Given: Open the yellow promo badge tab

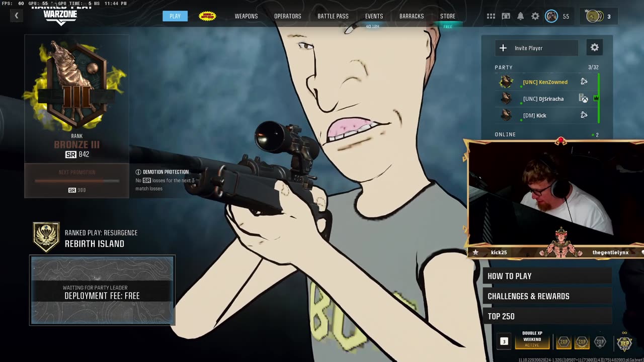Looking at the screenshot, I should (x=207, y=16).
